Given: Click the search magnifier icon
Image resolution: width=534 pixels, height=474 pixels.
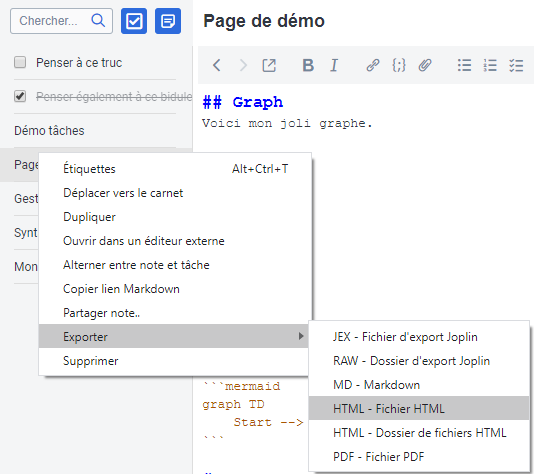Looking at the screenshot, I should pos(98,20).
